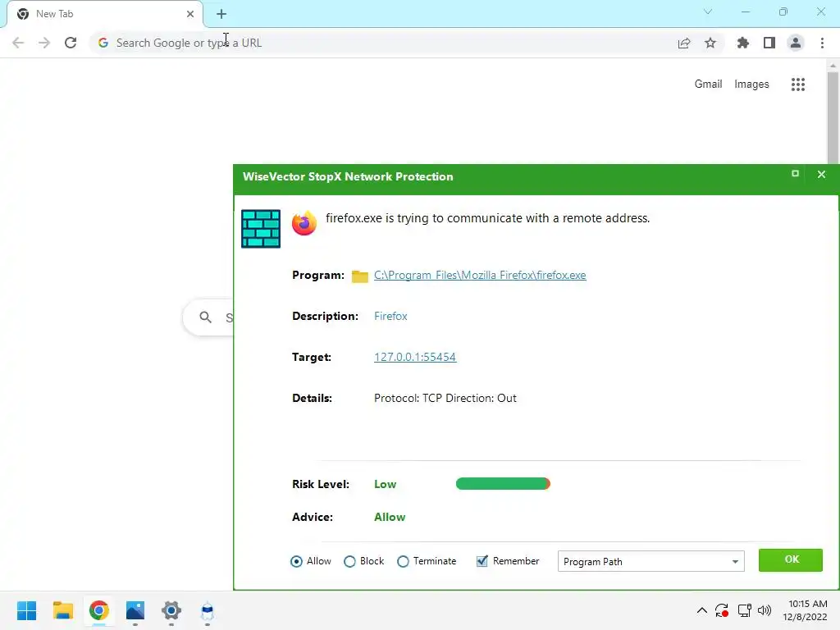Viewport: 840px width, 630px height.
Task: Click the Chrome page vertical scrollbar
Action: click(833, 118)
